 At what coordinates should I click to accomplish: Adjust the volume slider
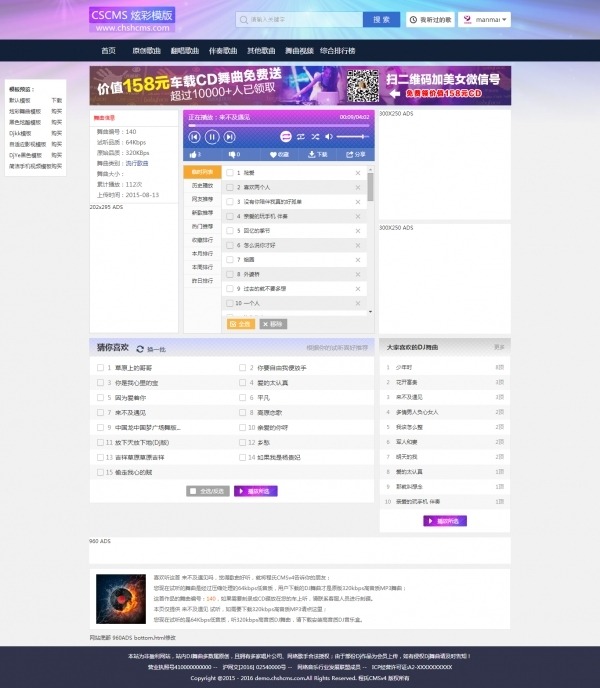(352, 137)
